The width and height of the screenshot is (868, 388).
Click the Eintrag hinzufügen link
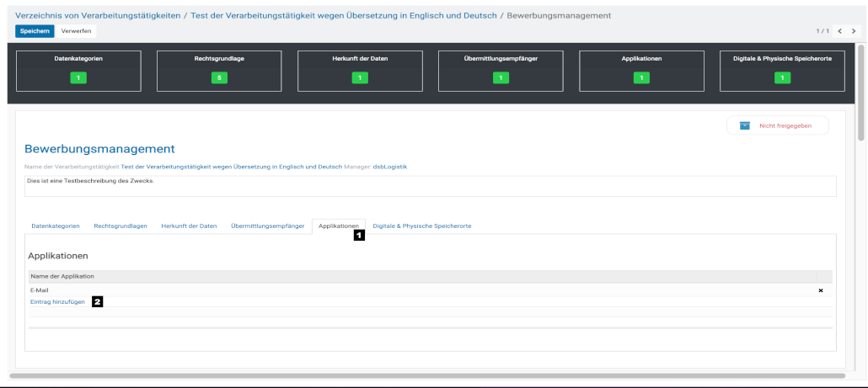click(x=57, y=301)
